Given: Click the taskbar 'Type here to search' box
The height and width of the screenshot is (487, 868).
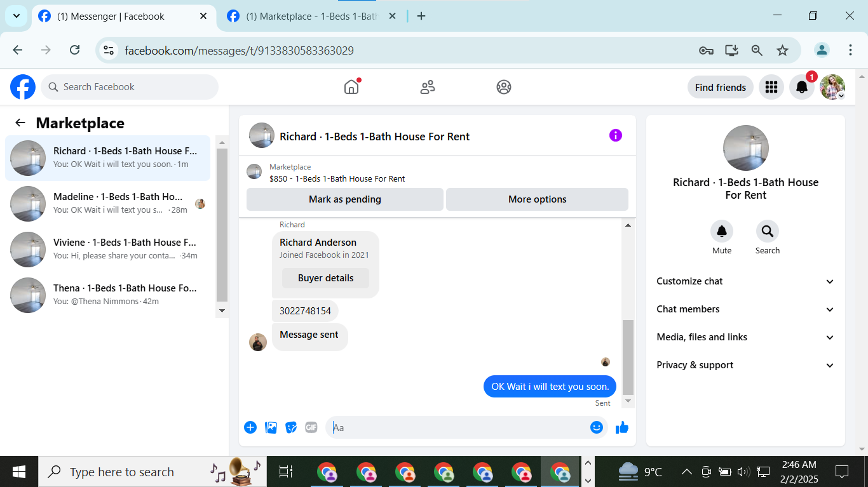Looking at the screenshot, I should [x=153, y=472].
